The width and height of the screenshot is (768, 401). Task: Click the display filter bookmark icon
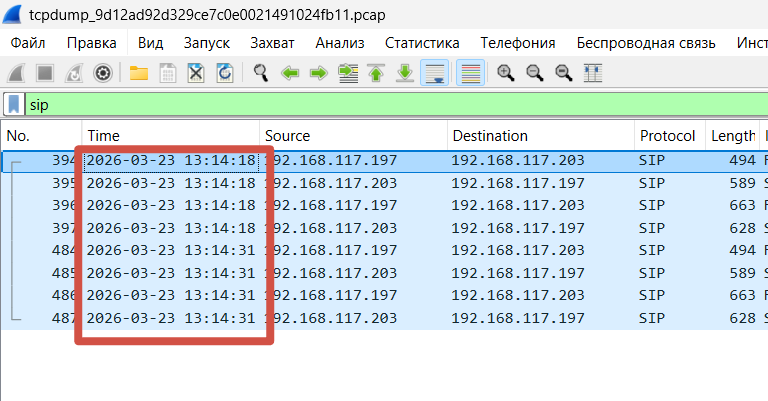(x=14, y=104)
